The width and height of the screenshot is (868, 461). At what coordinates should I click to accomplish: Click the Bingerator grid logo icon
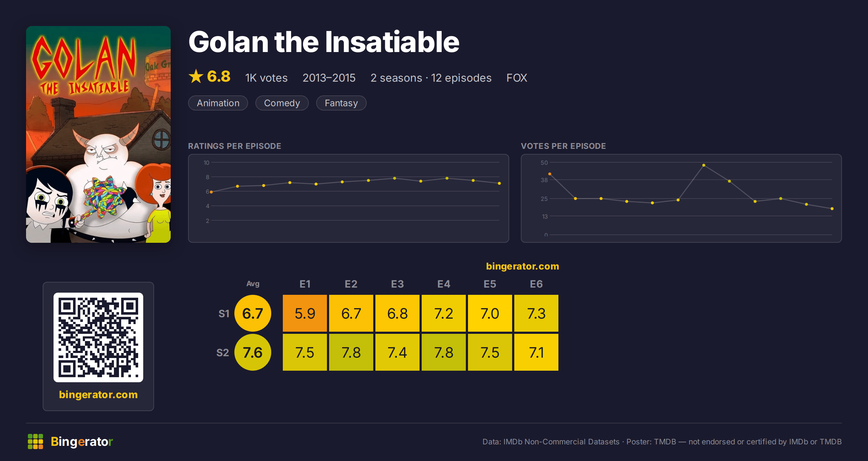35,441
